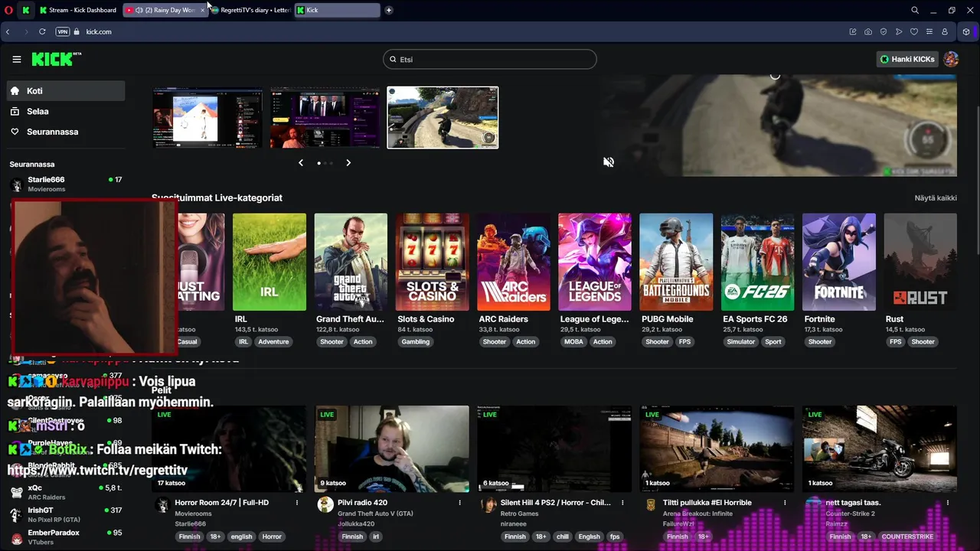The image size is (980, 551).
Task: Open more options for Horror Room 24/7 stream
Action: tap(297, 503)
